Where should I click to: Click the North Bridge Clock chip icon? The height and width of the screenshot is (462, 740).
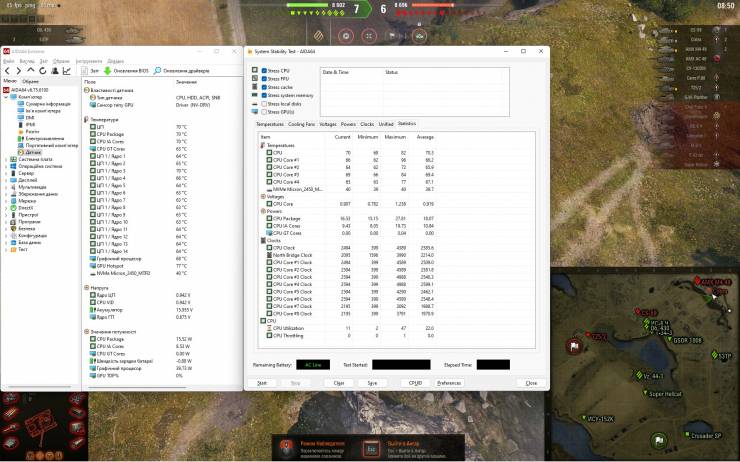click(269, 255)
